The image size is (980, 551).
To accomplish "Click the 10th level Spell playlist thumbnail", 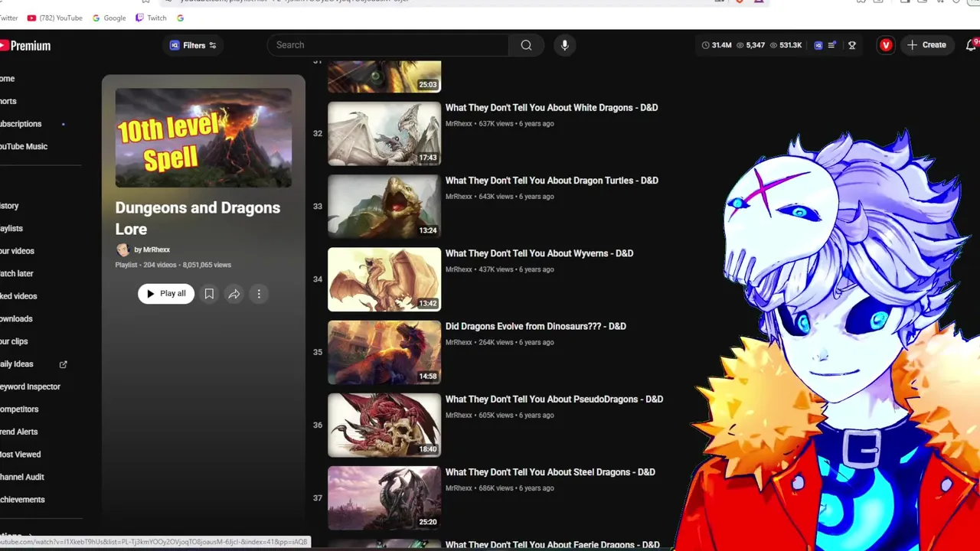I will (x=203, y=138).
